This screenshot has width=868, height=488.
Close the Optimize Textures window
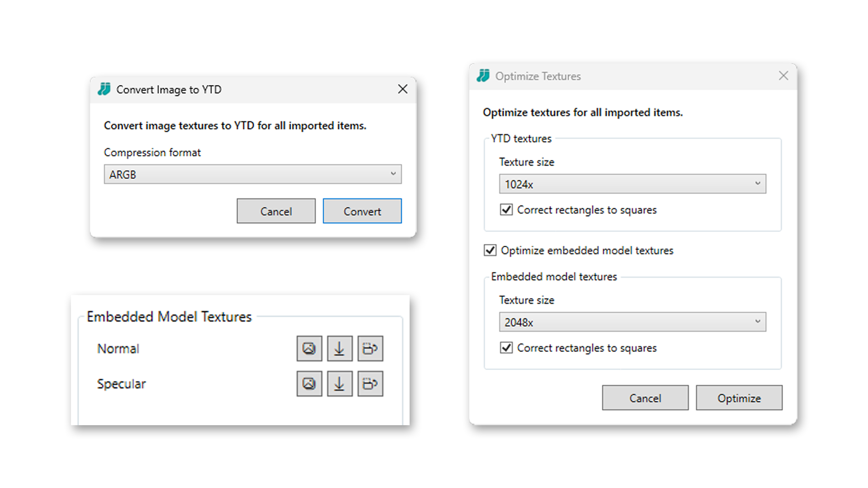[x=783, y=76]
